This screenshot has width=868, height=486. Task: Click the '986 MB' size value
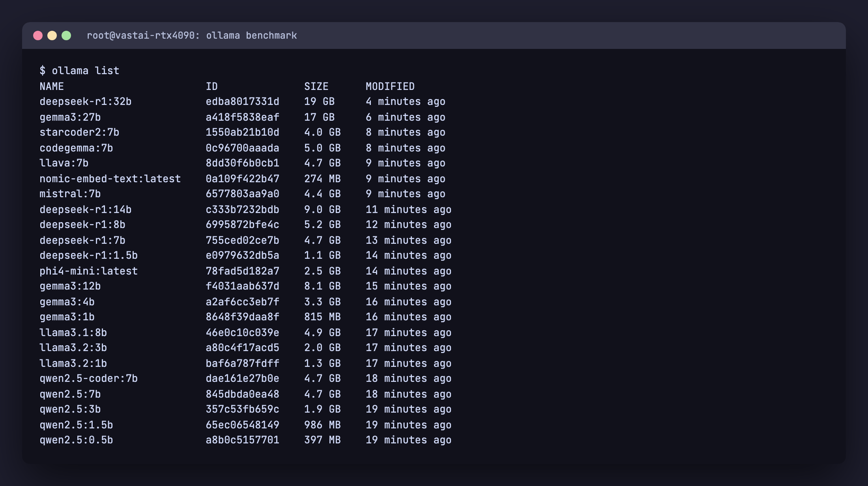(323, 425)
